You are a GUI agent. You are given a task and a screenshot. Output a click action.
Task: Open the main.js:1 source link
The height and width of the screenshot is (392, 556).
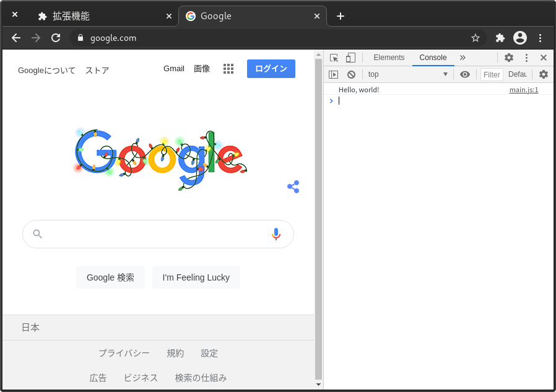(x=523, y=89)
